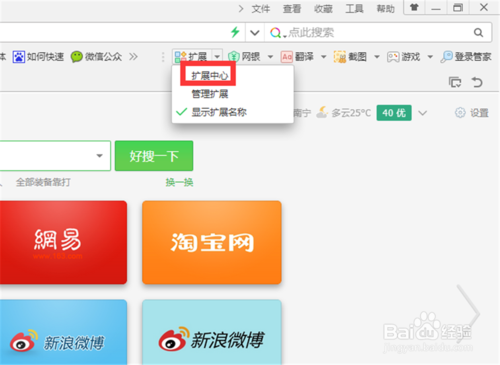The height and width of the screenshot is (365, 500).
Task: Toggle 显示扩展名称 checked option
Action: click(219, 112)
